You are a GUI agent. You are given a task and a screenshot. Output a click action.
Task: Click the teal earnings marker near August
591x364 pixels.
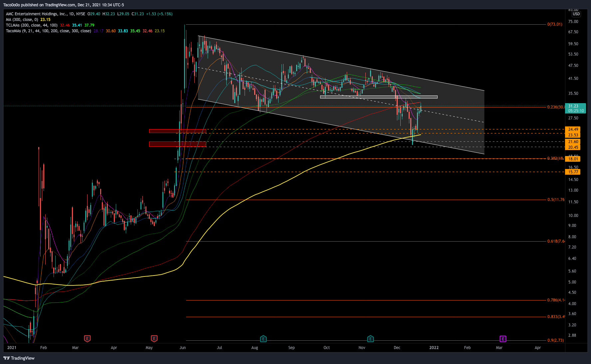click(263, 339)
